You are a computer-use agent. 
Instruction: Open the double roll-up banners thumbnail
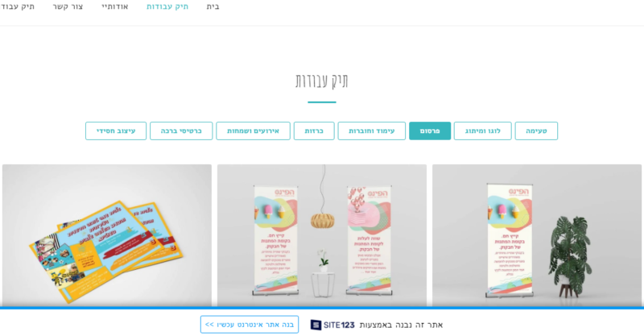[x=321, y=235]
